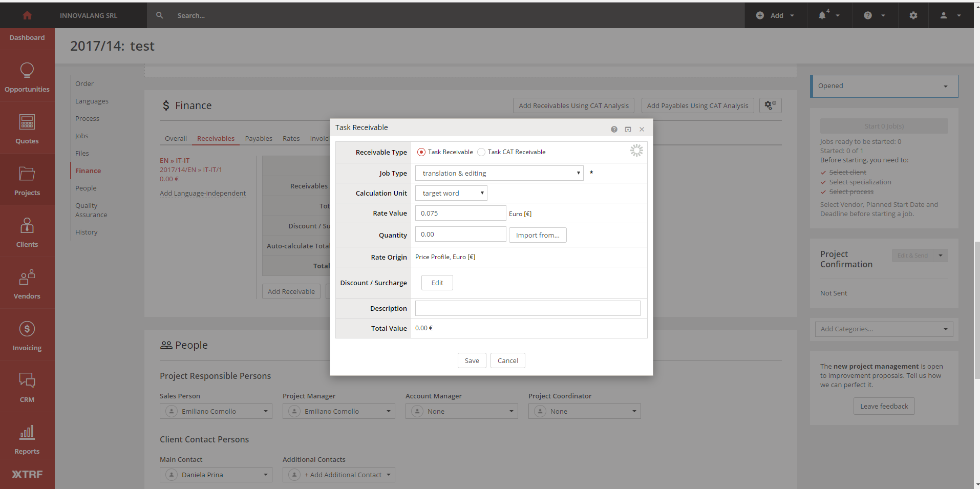Expand the Add menu in top bar
This screenshot has width=980, height=489.
776,15
